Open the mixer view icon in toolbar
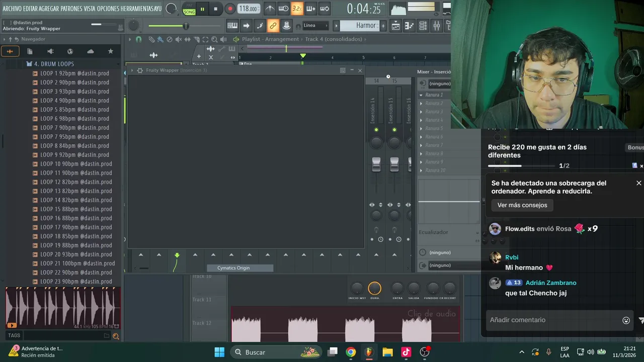The image size is (644, 362). (436, 25)
